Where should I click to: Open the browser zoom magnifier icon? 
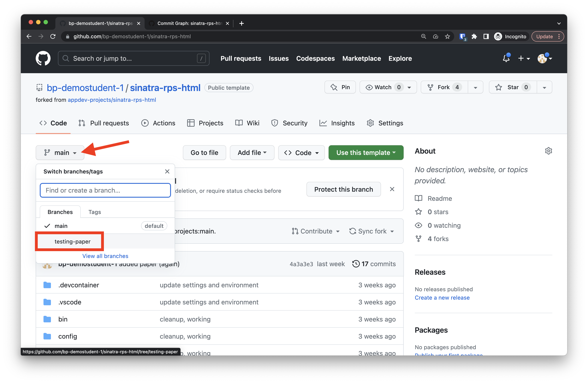coord(424,37)
